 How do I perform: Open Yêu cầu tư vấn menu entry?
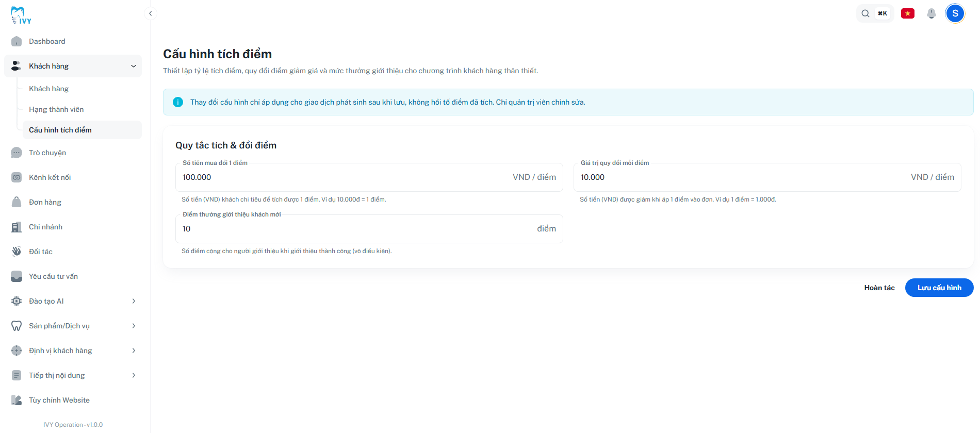[73, 276]
